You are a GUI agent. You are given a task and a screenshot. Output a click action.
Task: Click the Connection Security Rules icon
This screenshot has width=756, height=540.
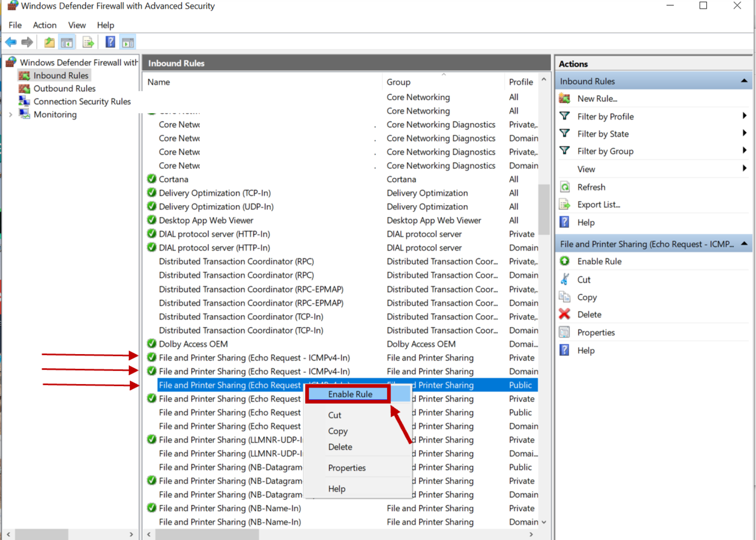(x=24, y=101)
